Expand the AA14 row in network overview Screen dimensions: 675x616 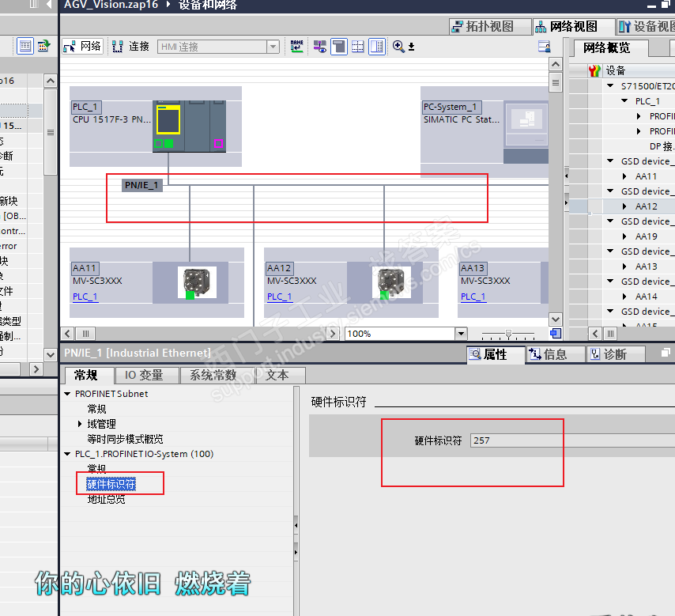[x=624, y=297]
